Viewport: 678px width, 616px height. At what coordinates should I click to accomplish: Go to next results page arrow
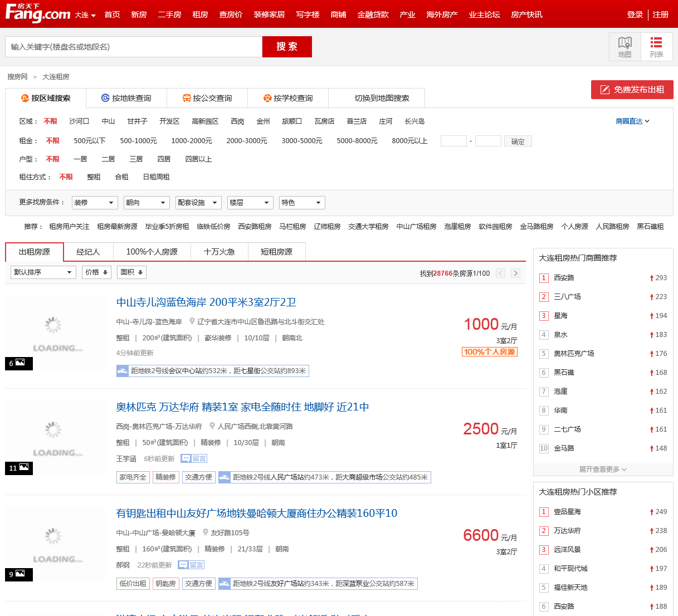(x=516, y=273)
